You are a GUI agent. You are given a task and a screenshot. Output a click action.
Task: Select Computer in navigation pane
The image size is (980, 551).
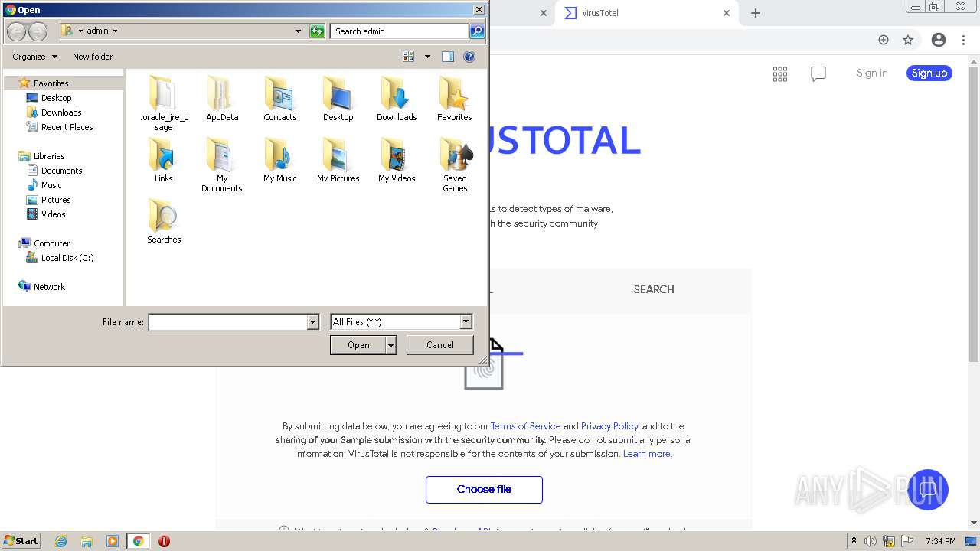click(x=51, y=243)
